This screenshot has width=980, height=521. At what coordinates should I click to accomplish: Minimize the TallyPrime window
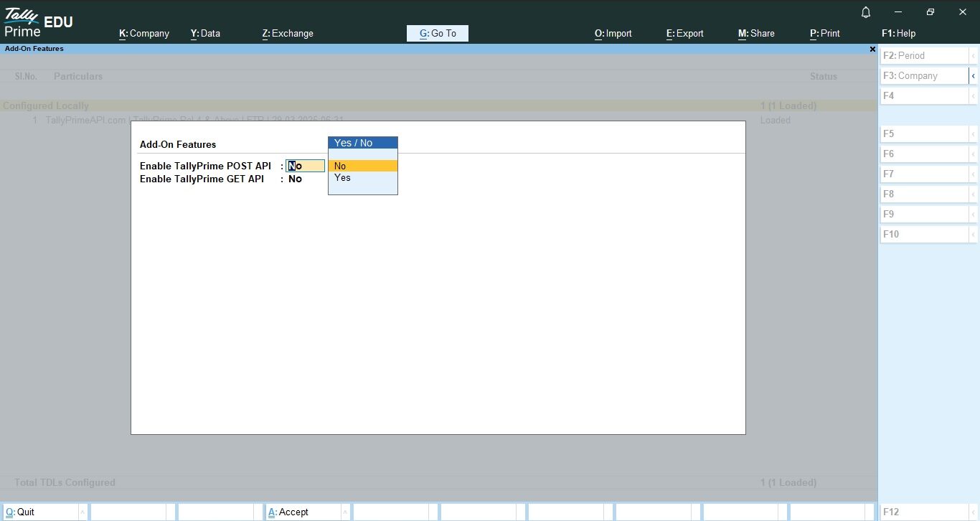898,12
